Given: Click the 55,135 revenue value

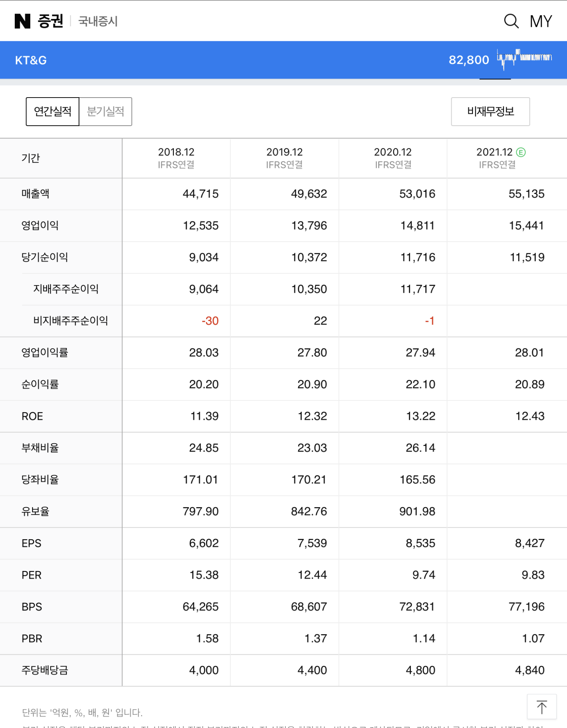Looking at the screenshot, I should pos(527,194).
